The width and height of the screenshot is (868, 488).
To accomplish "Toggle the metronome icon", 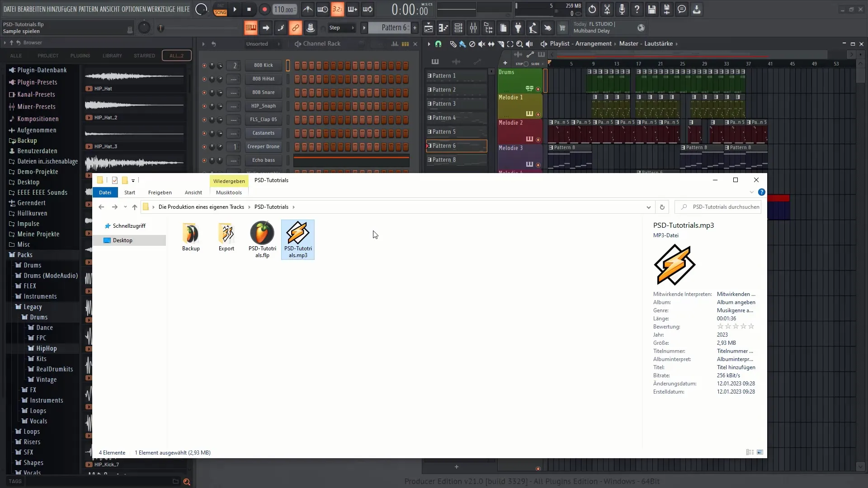I will (x=307, y=9).
